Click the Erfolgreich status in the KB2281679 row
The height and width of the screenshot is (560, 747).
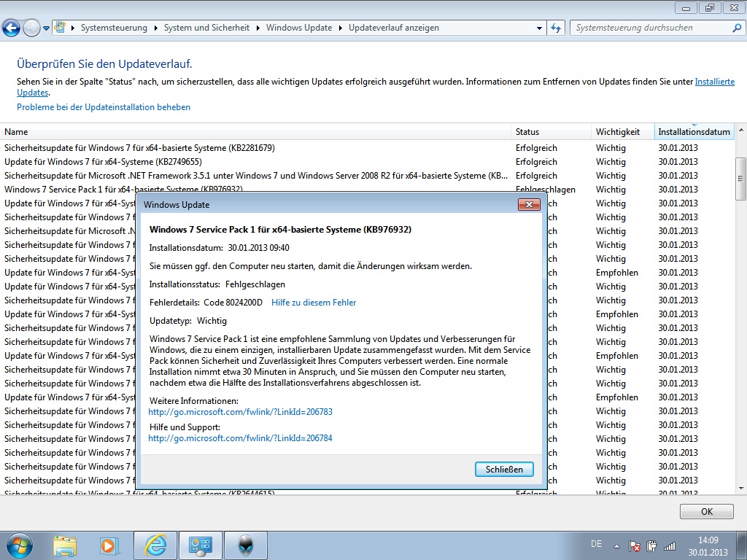coord(536,148)
